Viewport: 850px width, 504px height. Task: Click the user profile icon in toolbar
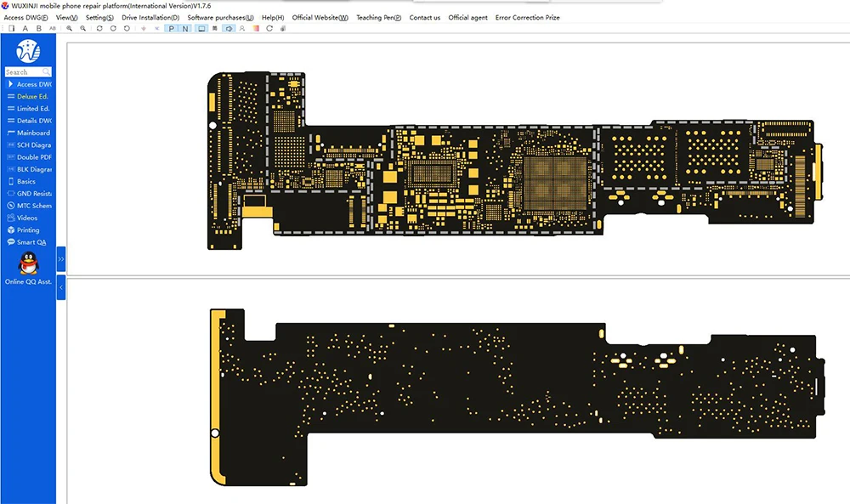pos(242,28)
